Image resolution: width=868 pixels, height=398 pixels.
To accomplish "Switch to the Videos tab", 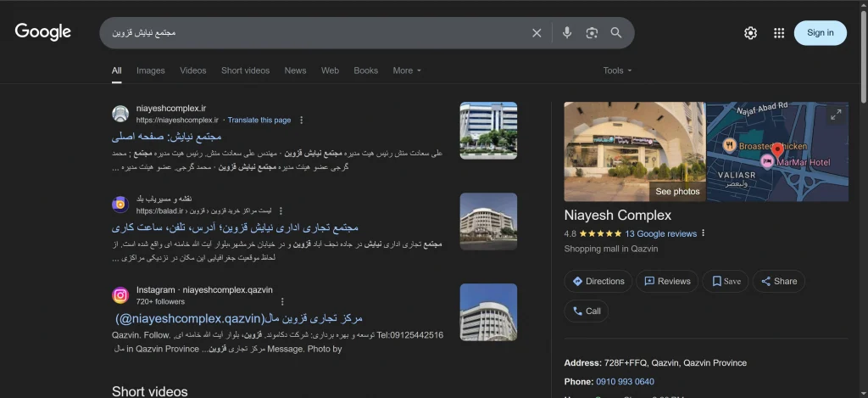I will tap(192, 71).
